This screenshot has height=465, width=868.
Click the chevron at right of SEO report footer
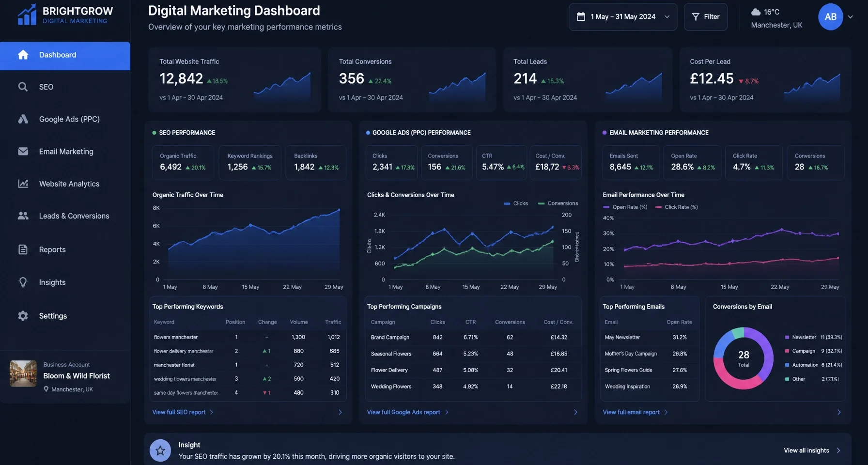coord(340,412)
